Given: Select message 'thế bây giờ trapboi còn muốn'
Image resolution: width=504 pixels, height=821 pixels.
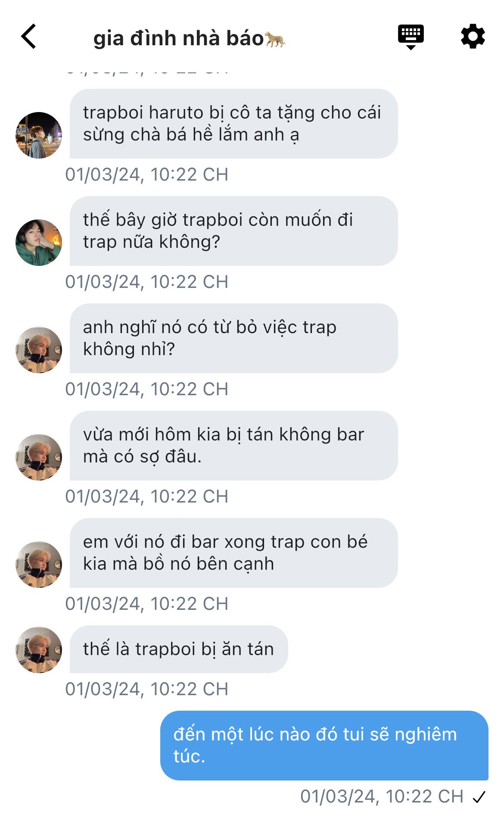Looking at the screenshot, I should [233, 231].
